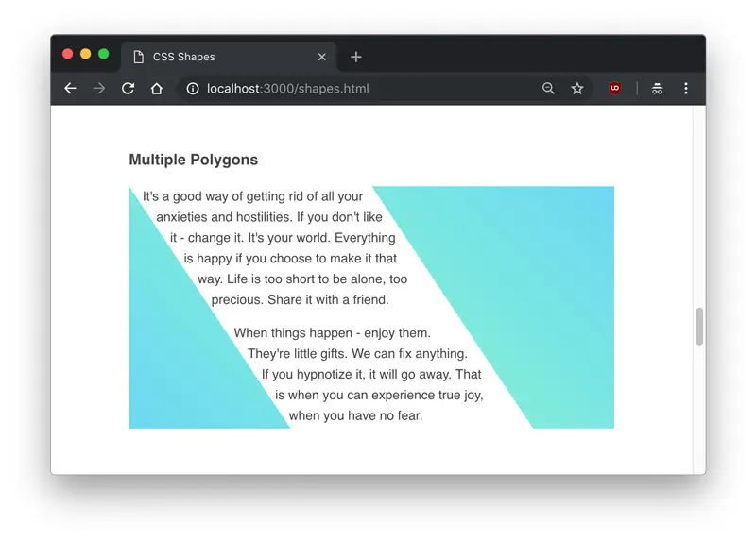Go back with the browser back arrow

(70, 89)
